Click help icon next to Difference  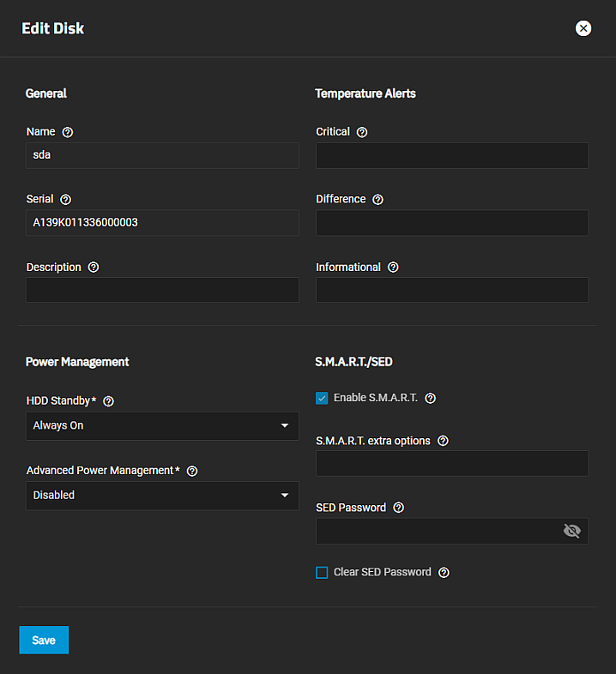378,199
